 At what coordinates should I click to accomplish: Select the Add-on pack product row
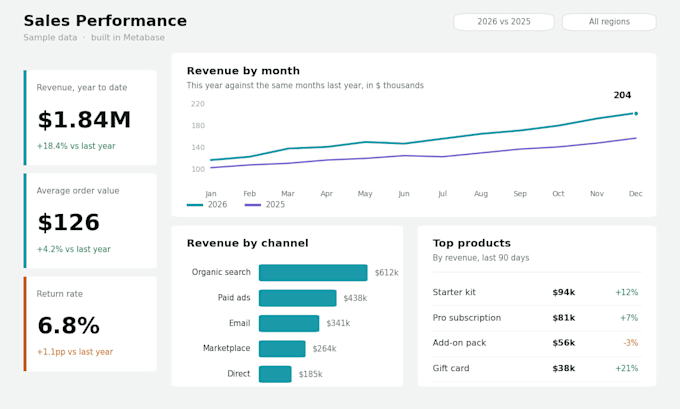click(537, 343)
